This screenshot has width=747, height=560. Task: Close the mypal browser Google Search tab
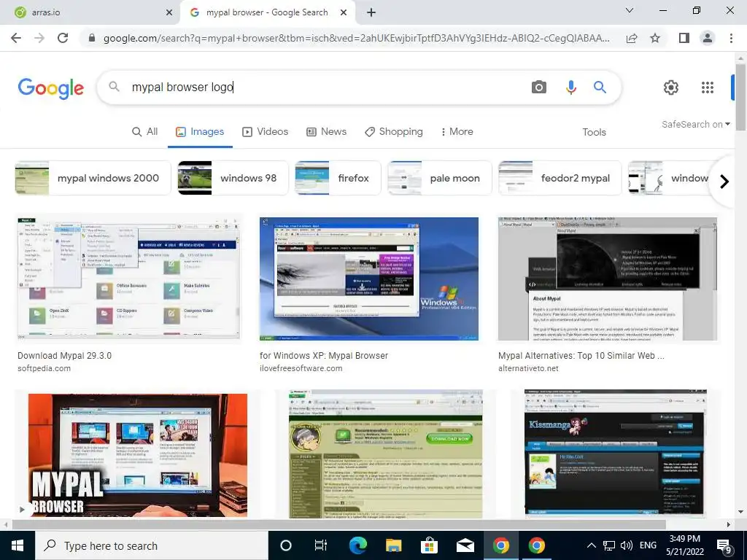tap(344, 12)
